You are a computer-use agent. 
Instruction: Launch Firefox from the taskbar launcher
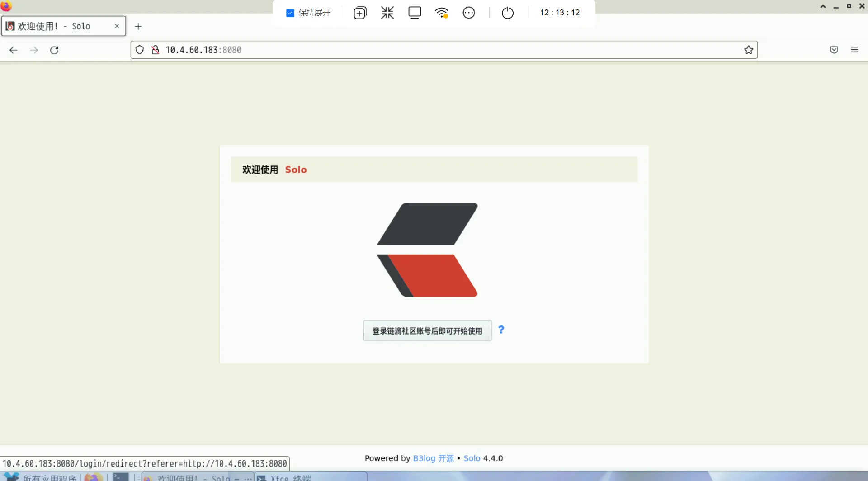tap(94, 477)
